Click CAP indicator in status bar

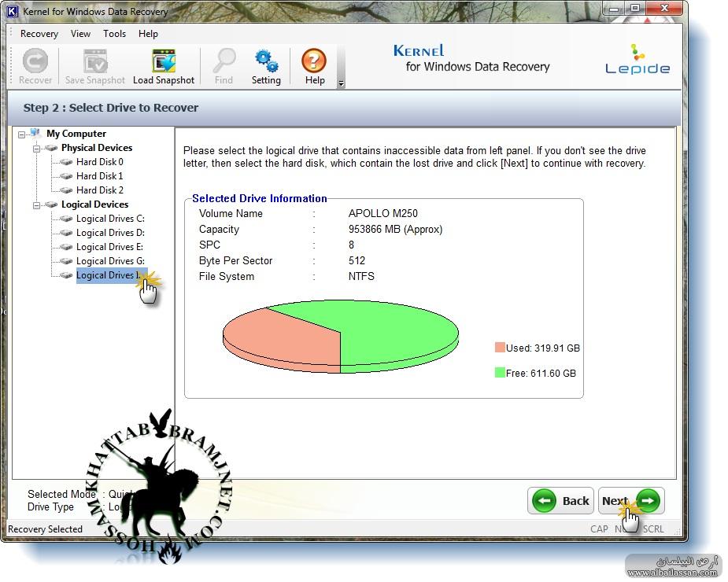pos(599,529)
